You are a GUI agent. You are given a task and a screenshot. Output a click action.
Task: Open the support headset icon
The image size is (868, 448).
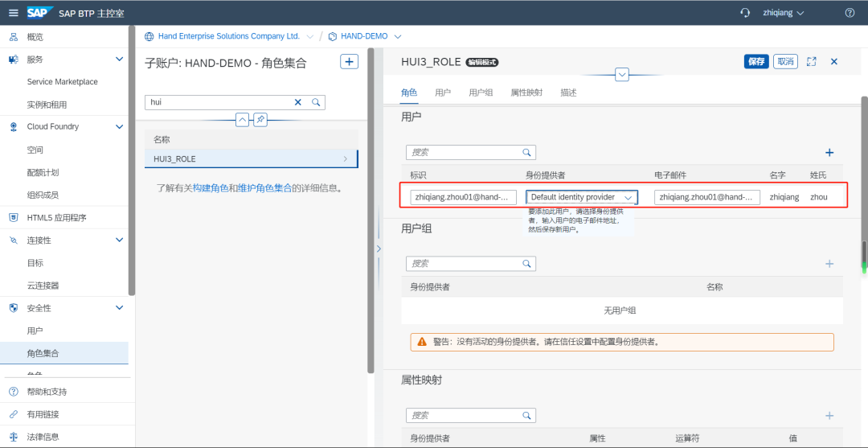pyautogui.click(x=745, y=13)
